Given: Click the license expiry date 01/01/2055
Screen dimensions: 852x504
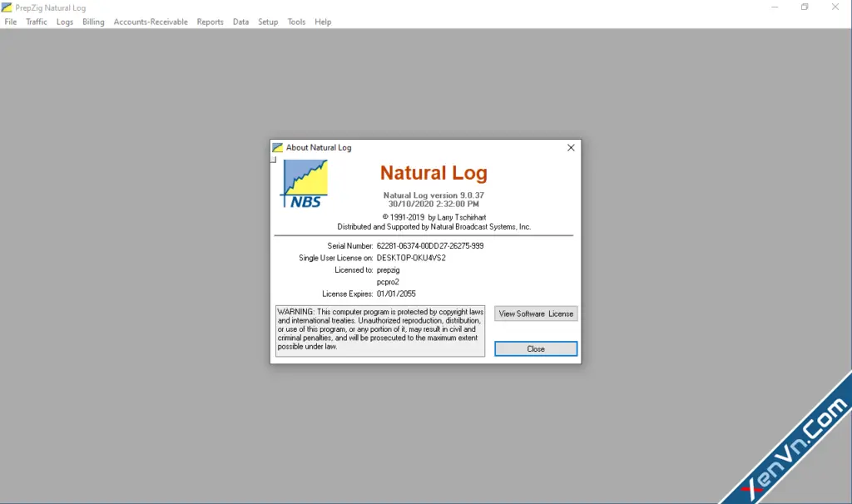Looking at the screenshot, I should 396,294.
